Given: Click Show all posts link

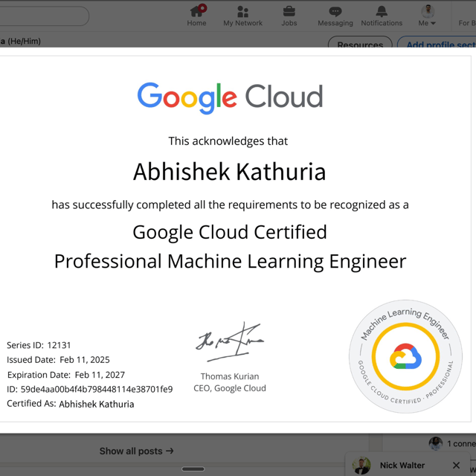Looking at the screenshot, I should click(137, 451).
